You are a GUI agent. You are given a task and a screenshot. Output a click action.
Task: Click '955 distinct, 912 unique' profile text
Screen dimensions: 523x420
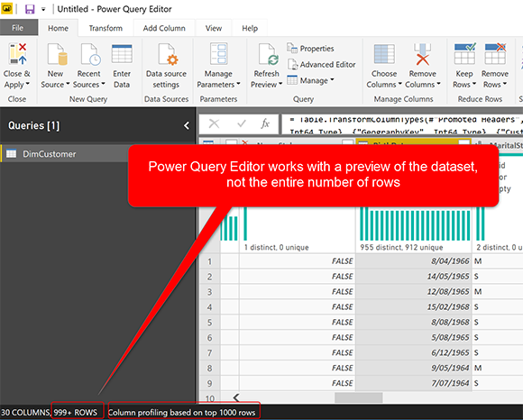tap(401, 247)
